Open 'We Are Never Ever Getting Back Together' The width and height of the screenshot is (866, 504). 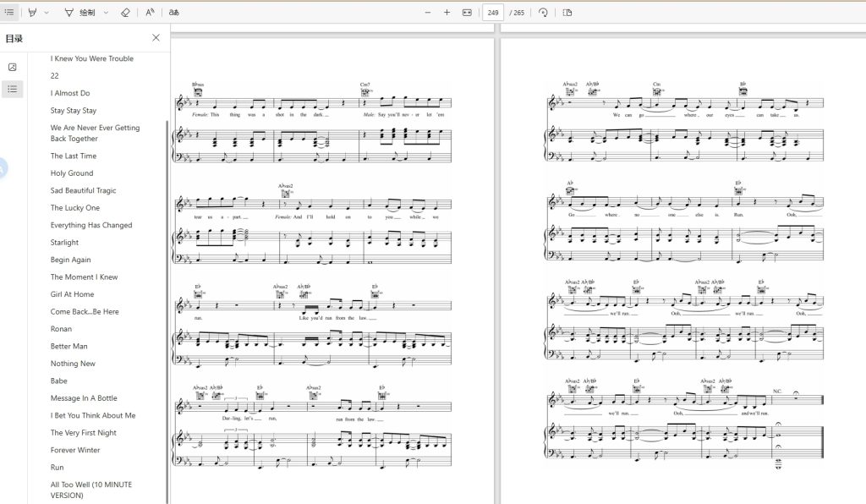tap(95, 133)
